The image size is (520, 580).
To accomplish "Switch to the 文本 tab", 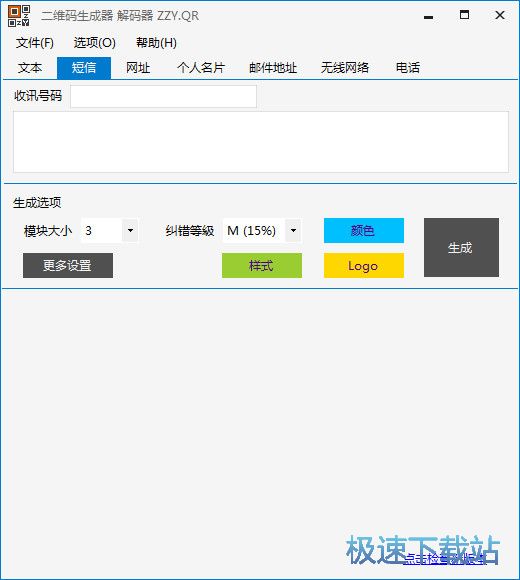I will (30, 68).
